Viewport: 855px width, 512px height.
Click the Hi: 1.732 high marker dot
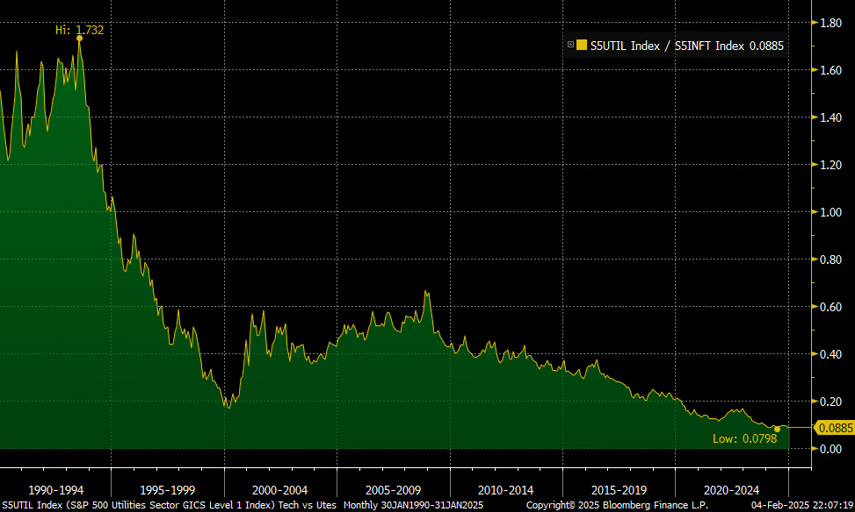pos(80,38)
